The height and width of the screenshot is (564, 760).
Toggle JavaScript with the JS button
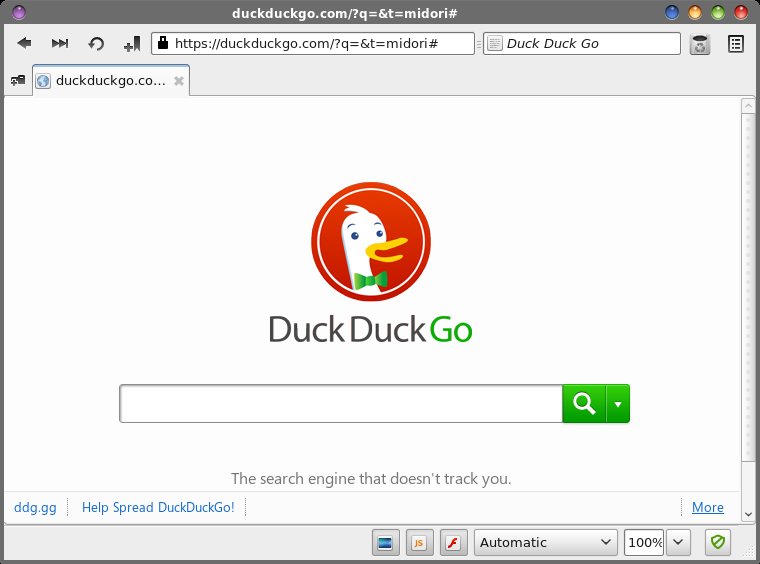(419, 542)
